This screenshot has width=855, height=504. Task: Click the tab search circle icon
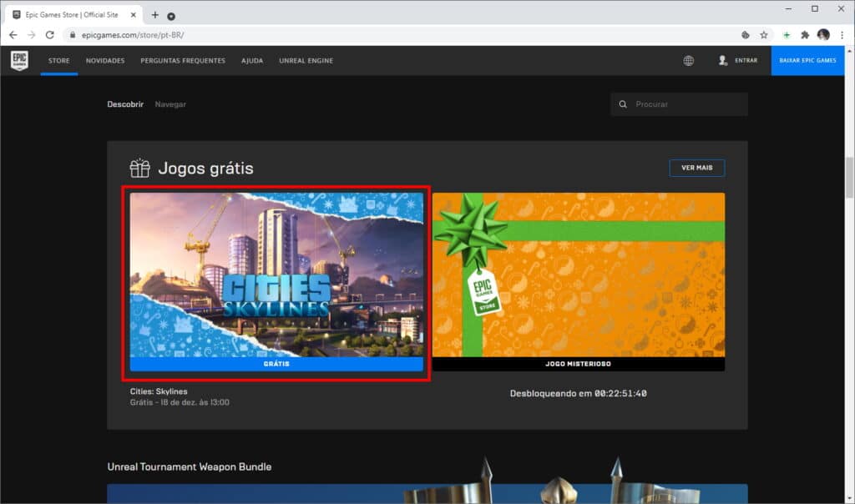pos(171,17)
